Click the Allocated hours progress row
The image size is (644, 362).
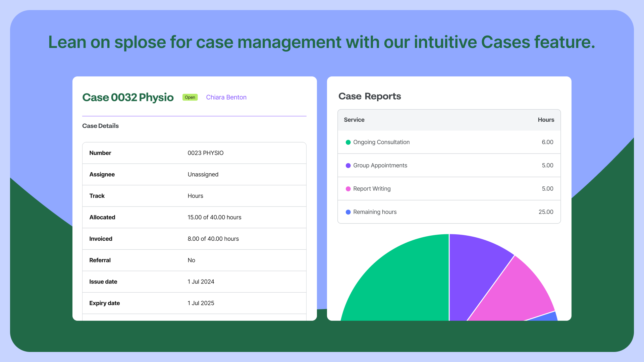[x=214, y=217]
